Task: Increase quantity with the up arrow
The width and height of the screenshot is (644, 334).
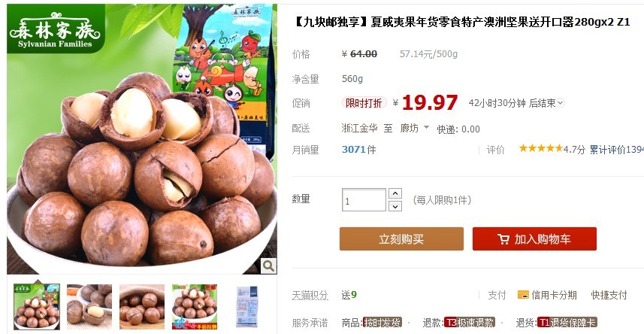Action: (395, 193)
